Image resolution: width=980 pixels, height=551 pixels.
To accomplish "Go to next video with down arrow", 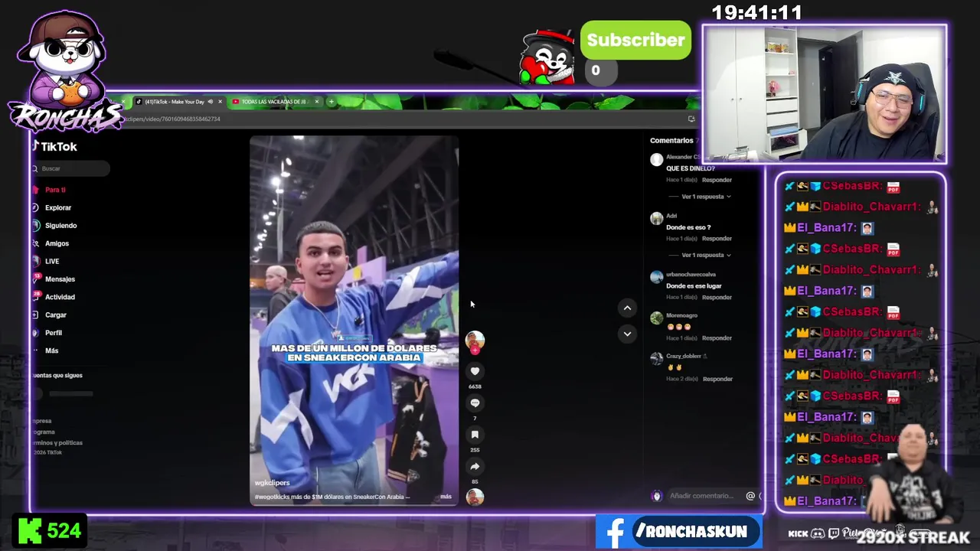I will pyautogui.click(x=627, y=334).
